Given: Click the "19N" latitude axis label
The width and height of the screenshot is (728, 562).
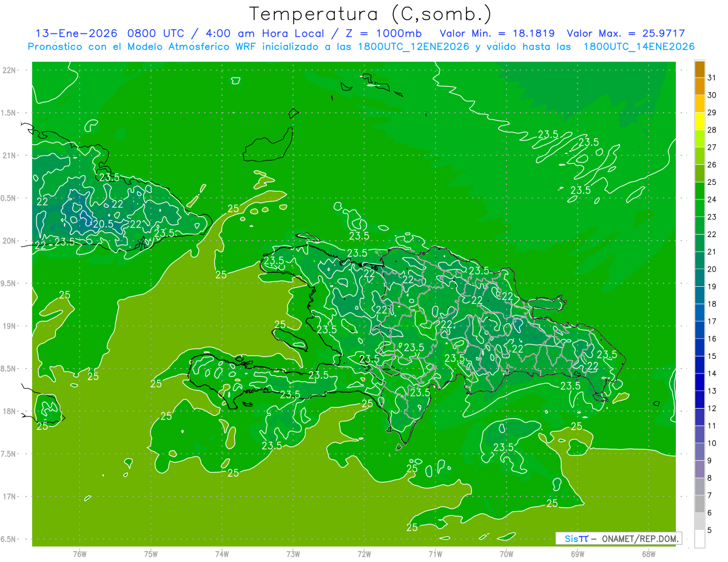Looking at the screenshot, I should click(9, 326).
